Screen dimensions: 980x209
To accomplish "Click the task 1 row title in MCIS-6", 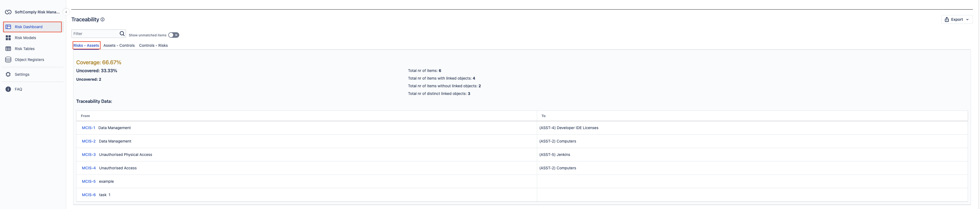I will [x=105, y=195].
